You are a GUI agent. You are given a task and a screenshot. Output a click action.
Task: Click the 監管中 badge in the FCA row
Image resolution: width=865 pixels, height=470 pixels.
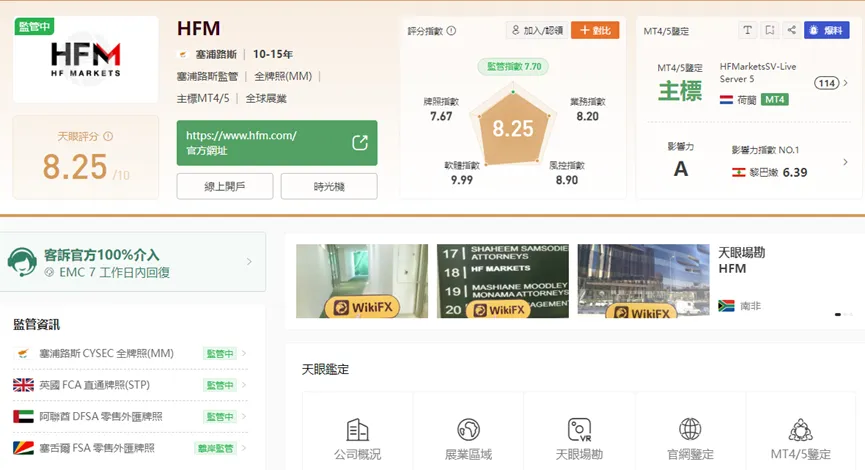pos(220,385)
